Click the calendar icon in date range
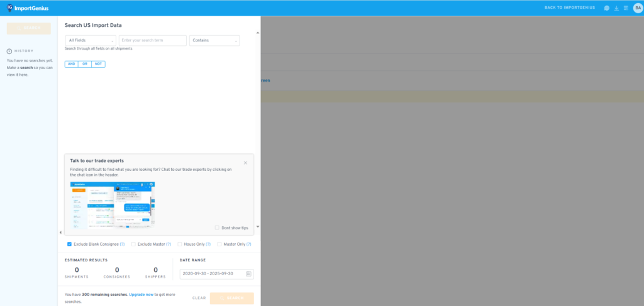644x306 pixels. (248, 274)
